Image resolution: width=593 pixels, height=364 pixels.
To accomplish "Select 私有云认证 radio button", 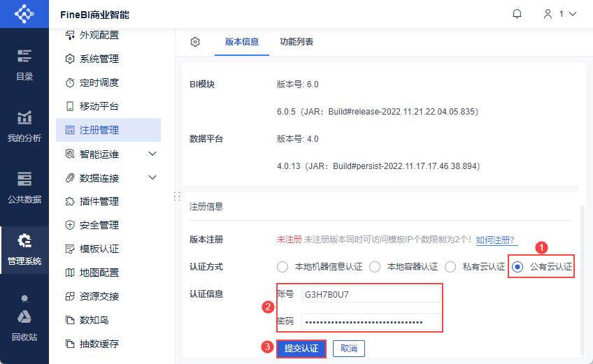I will coord(450,267).
